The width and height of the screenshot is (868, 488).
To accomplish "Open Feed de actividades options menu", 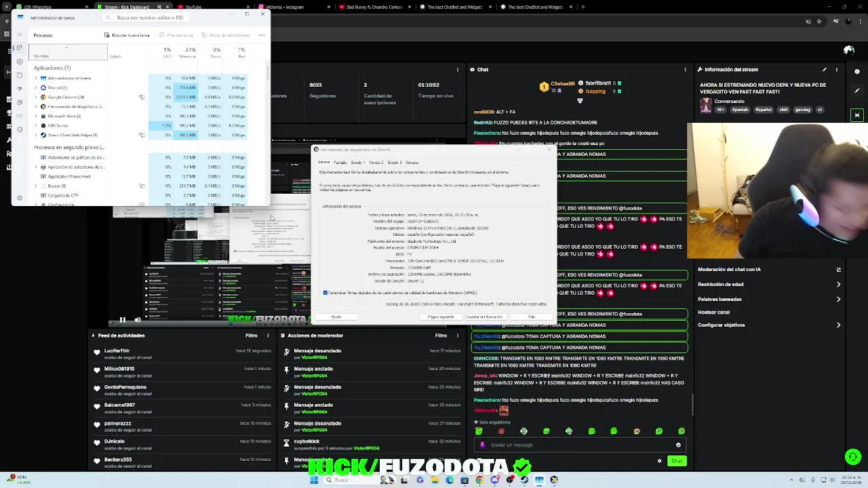I will point(268,335).
